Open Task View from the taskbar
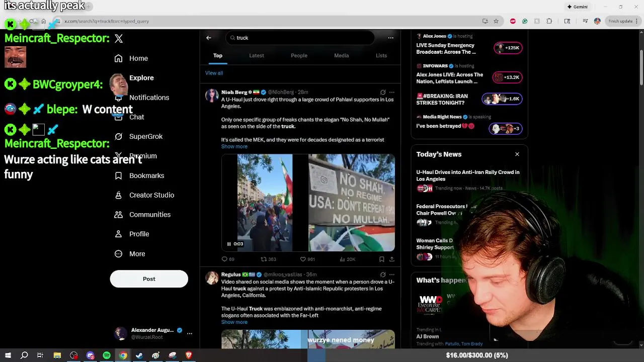The image size is (644, 362). pos(40,355)
